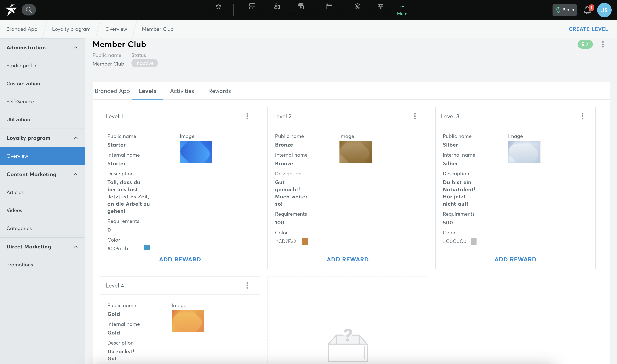This screenshot has width=617, height=364.
Task: Click the #CD7F32 color code text
Action: pos(285,241)
